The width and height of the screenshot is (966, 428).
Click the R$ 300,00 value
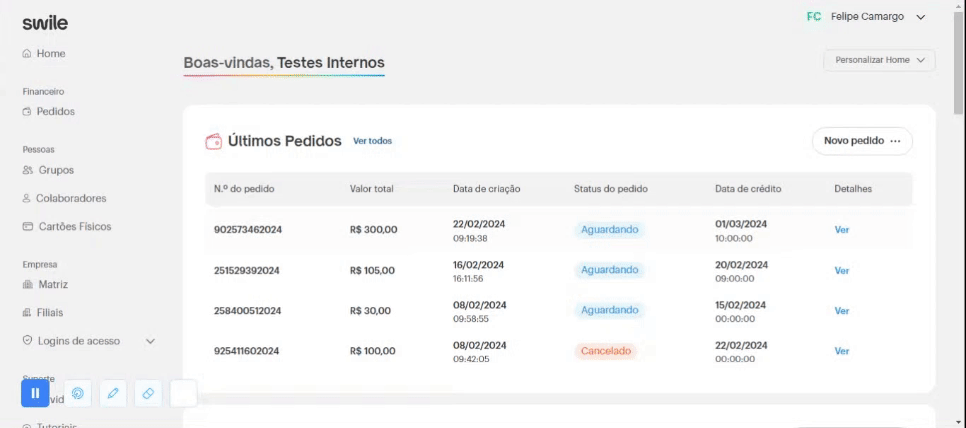[373, 230]
